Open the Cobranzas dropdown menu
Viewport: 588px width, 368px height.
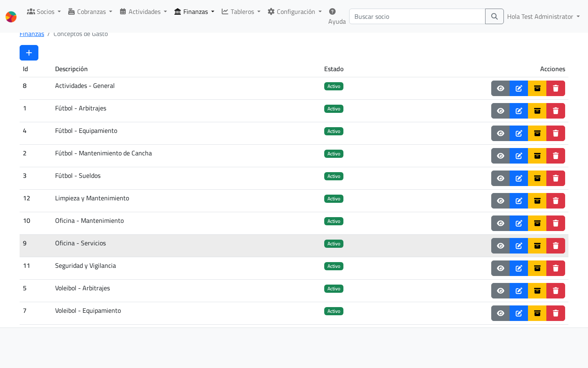[x=90, y=11]
